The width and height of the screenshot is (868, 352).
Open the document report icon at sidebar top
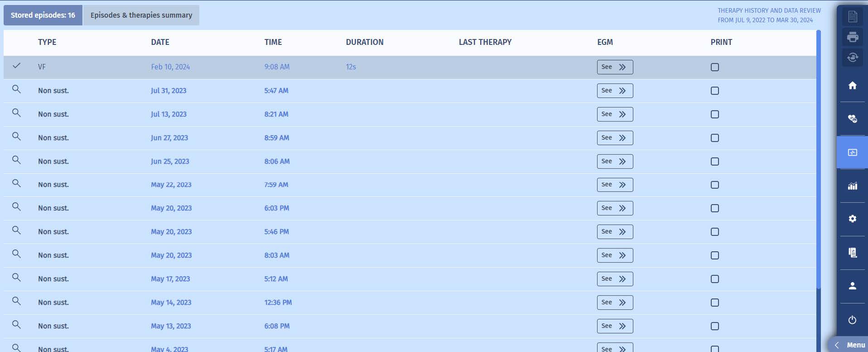click(852, 17)
